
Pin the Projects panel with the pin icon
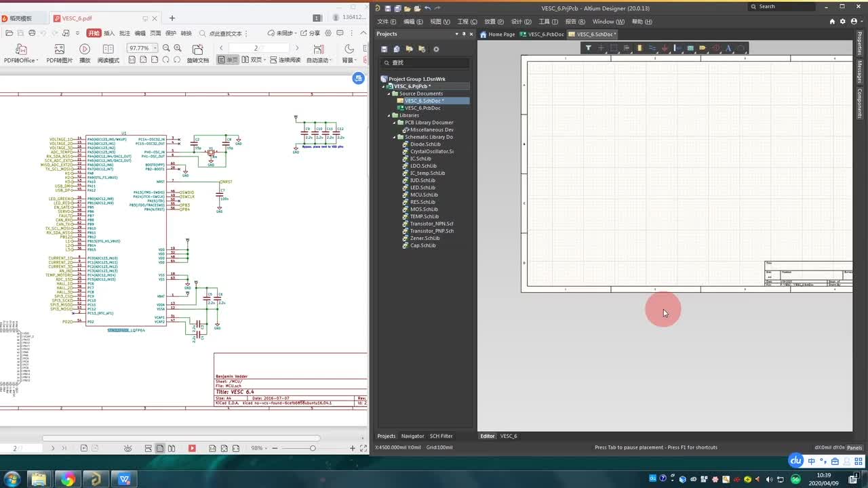click(x=464, y=34)
